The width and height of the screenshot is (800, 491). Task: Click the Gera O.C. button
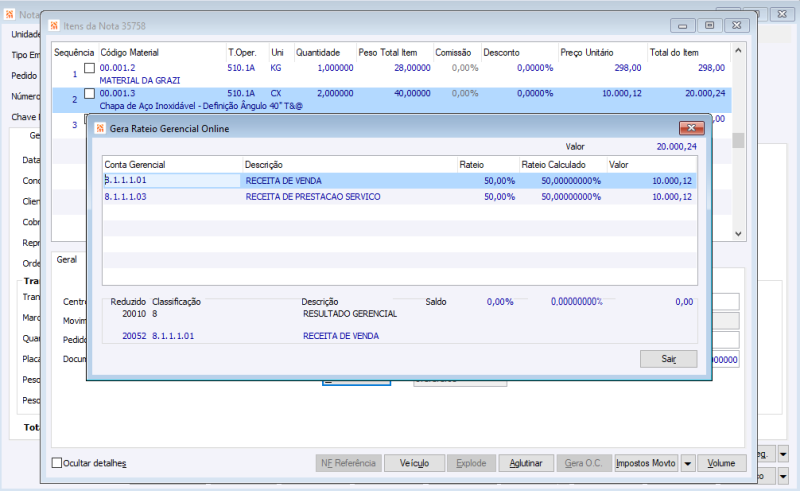pyautogui.click(x=584, y=463)
